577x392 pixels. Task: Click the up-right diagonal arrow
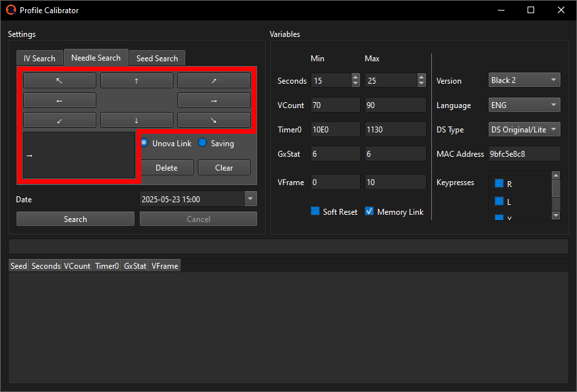coord(213,80)
